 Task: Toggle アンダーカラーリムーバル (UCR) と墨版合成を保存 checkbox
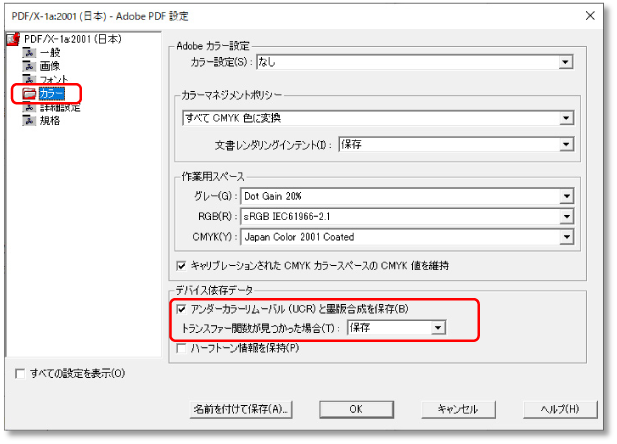pos(181,309)
